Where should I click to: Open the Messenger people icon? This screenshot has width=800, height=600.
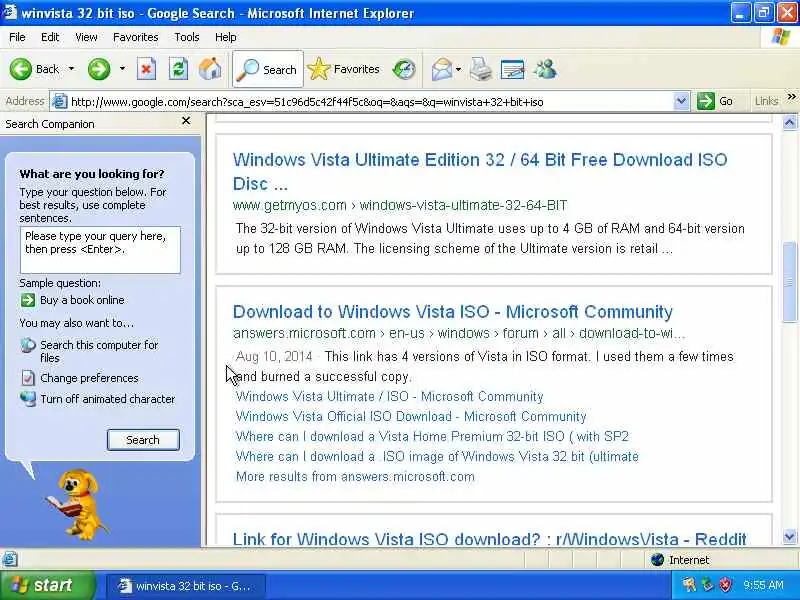pyautogui.click(x=545, y=69)
